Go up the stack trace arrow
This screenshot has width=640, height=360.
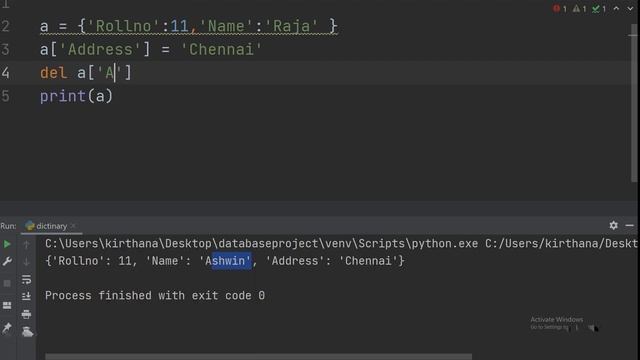(27, 244)
